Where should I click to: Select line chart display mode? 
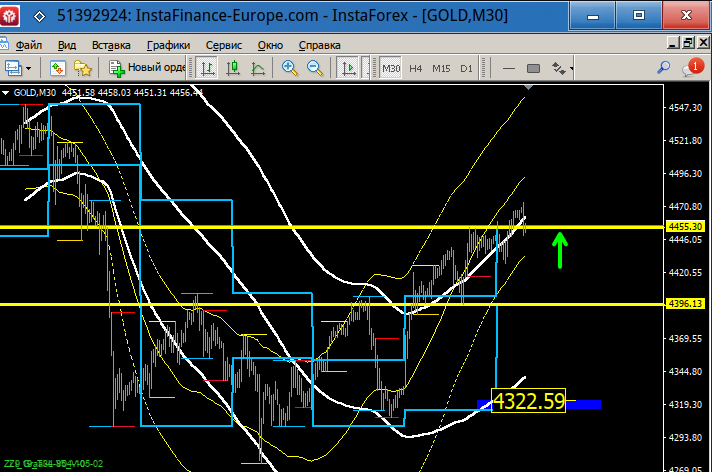[x=258, y=68]
